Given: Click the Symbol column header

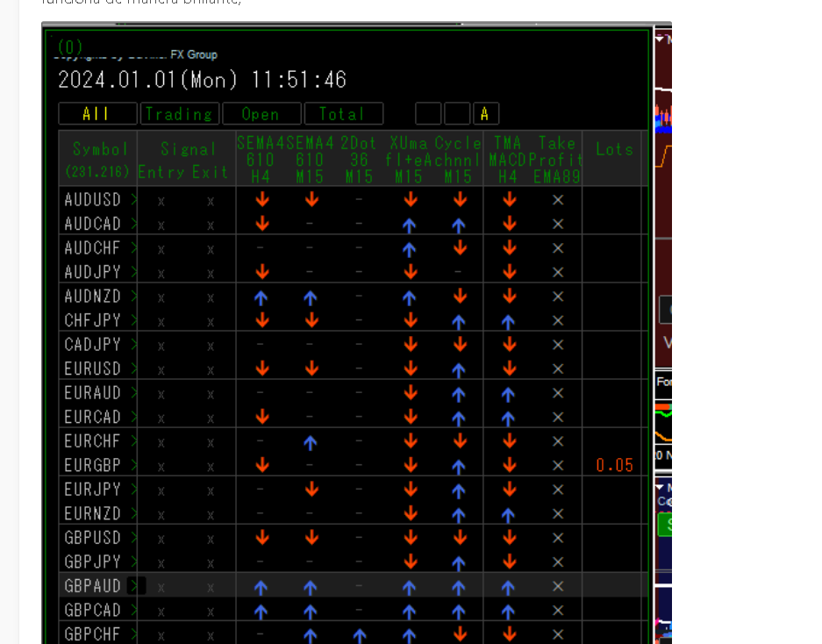Looking at the screenshot, I should pyautogui.click(x=98, y=159).
